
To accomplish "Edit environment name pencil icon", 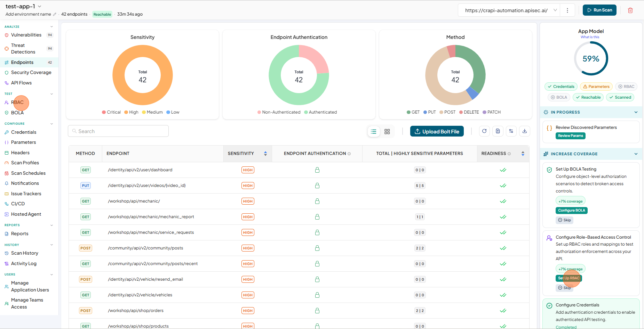I will [x=54, y=14].
